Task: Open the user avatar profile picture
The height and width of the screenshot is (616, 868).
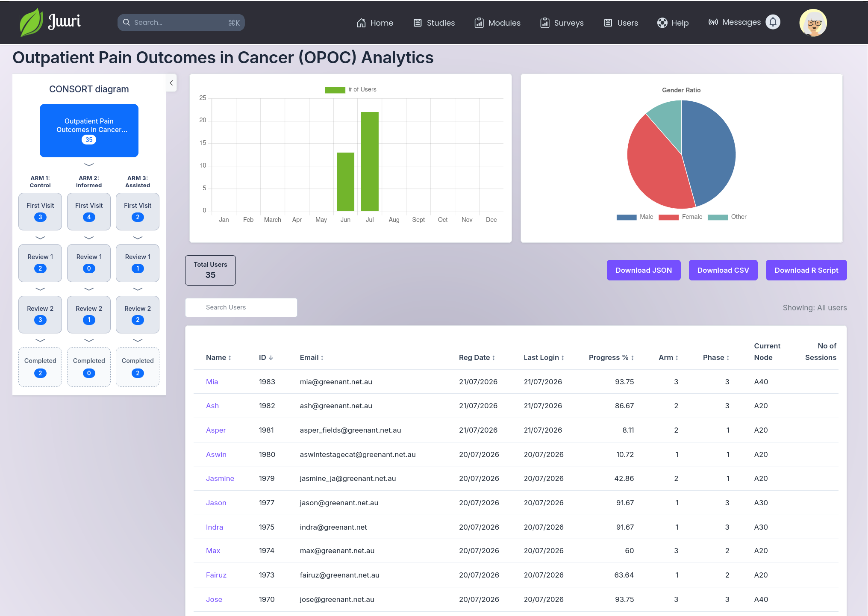Action: (x=813, y=23)
